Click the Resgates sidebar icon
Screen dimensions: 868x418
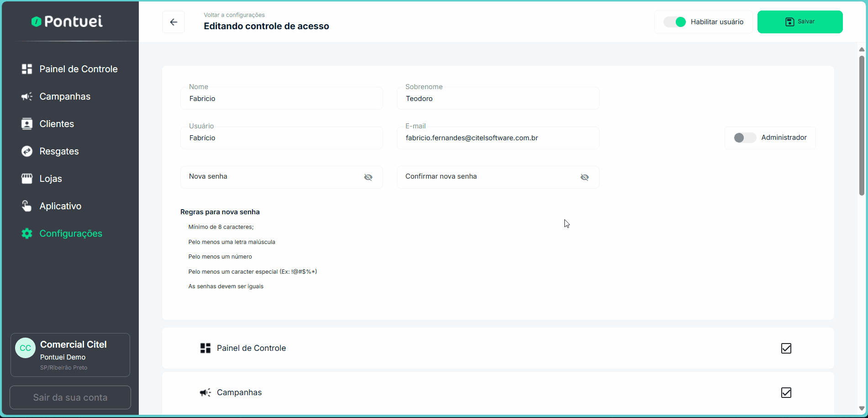[27, 151]
